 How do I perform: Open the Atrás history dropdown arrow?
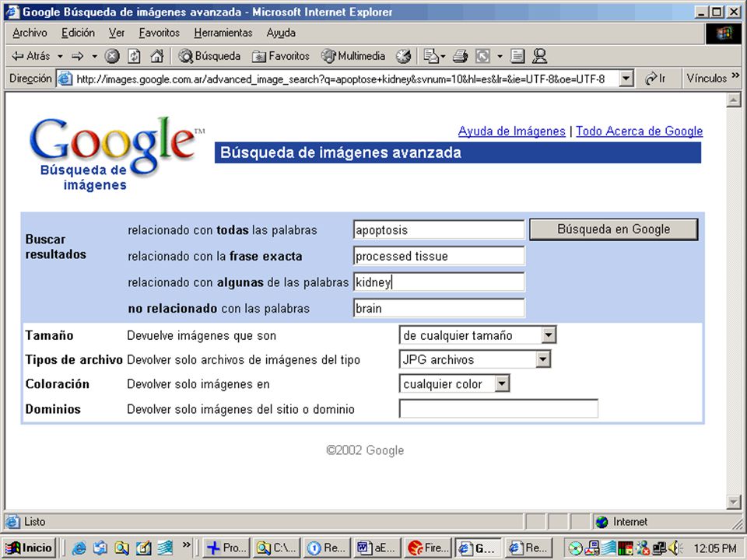[60, 56]
